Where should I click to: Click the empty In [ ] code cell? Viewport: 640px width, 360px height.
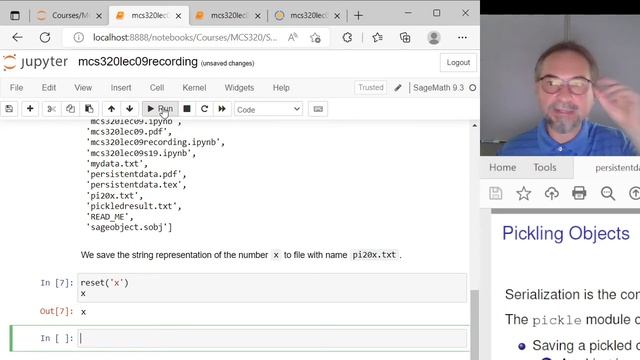click(x=272, y=338)
